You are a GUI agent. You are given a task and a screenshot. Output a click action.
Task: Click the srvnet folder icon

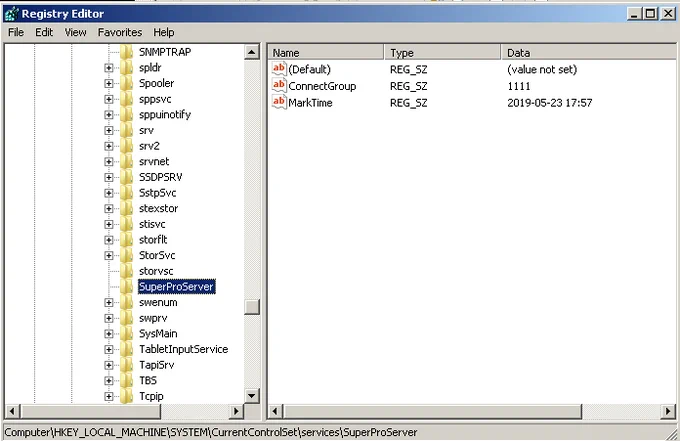pyautogui.click(x=126, y=161)
